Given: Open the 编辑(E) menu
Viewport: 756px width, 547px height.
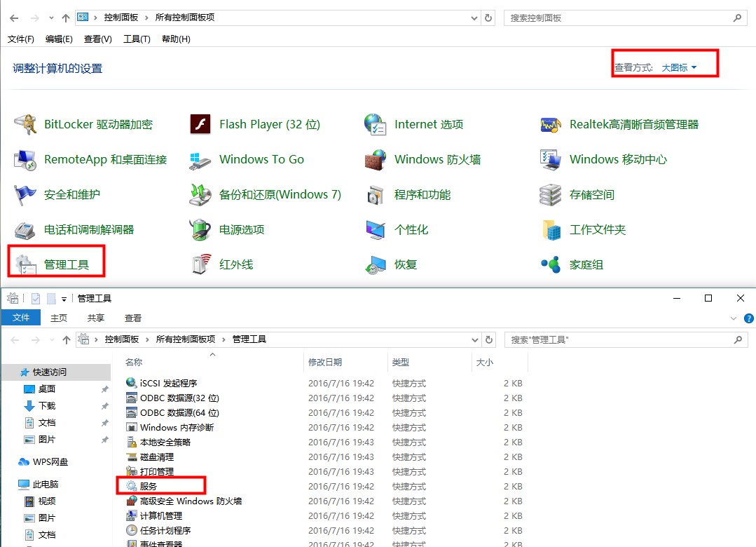Looking at the screenshot, I should click(x=59, y=39).
